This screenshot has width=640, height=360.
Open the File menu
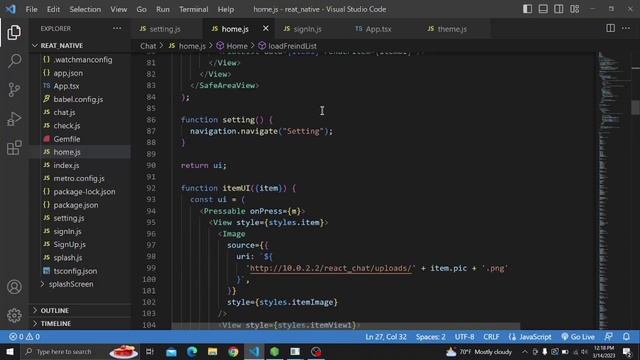point(31,9)
